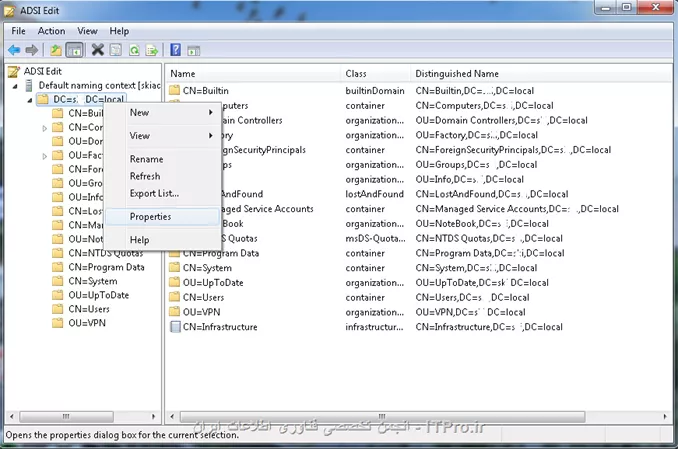Viewport: 678px width, 449px height.
Task: Choose Properties from the context menu
Action: (x=163, y=217)
